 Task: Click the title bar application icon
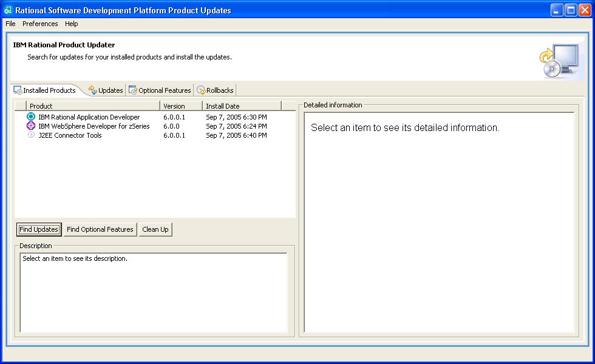[8, 10]
